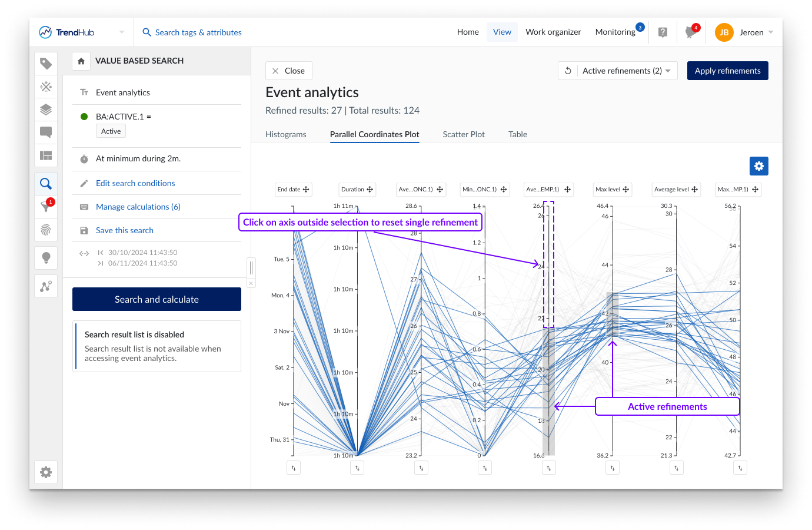The width and height of the screenshot is (812, 530).
Task: Invert the End date axis direction
Action: click(294, 468)
